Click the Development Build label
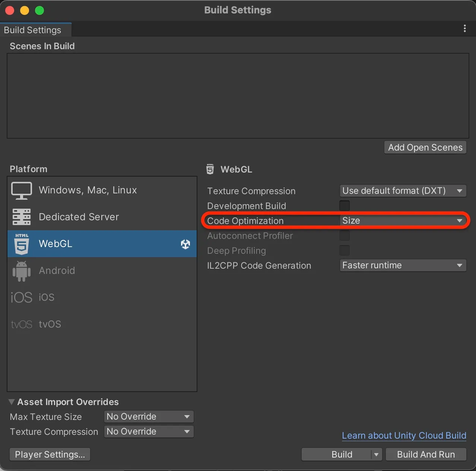476x471 pixels. tap(247, 206)
